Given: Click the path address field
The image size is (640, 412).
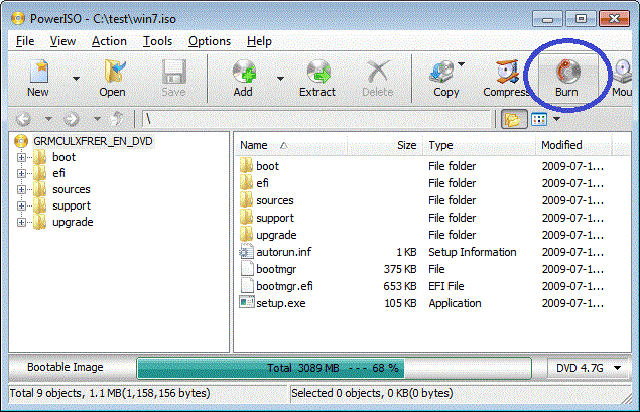Looking at the screenshot, I should (317, 119).
